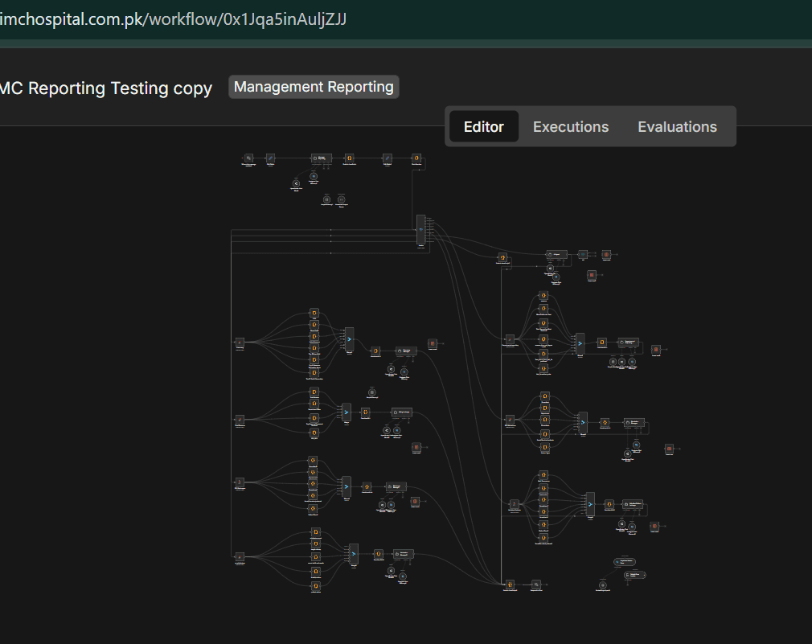Select the bottom-right code node collecting all branches
This screenshot has height=644, width=812.
pos(510,585)
